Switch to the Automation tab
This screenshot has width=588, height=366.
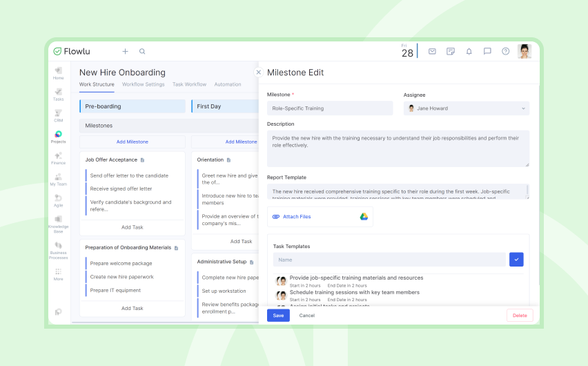[x=228, y=84]
